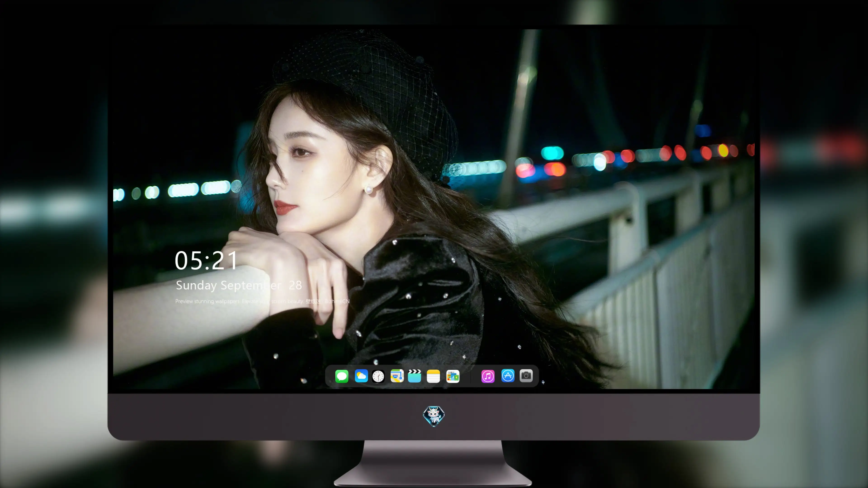868x488 pixels.
Task: Open the blue App Store icon
Action: pyautogui.click(x=508, y=375)
